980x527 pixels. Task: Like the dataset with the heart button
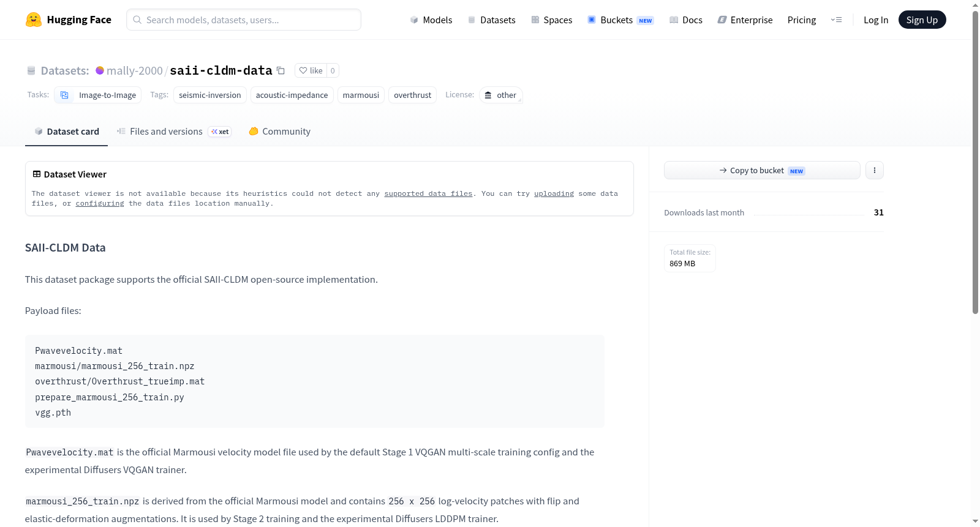311,70
